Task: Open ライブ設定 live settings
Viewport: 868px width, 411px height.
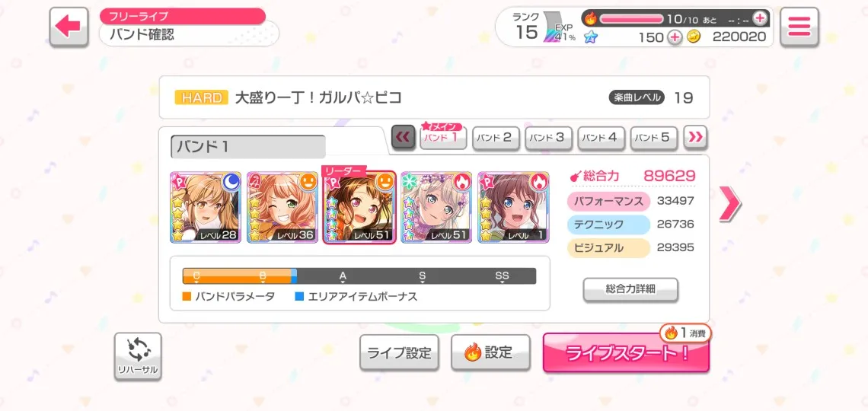Action: tap(399, 352)
